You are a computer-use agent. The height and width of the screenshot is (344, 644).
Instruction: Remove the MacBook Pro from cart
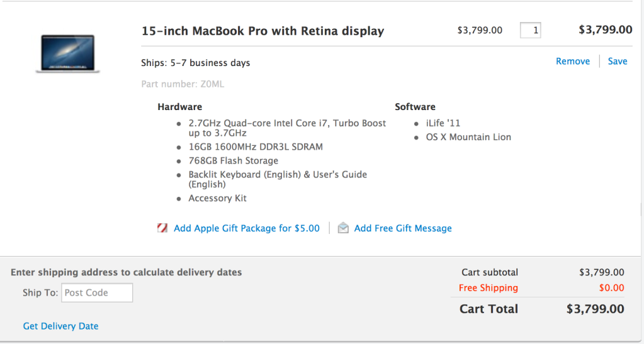572,61
